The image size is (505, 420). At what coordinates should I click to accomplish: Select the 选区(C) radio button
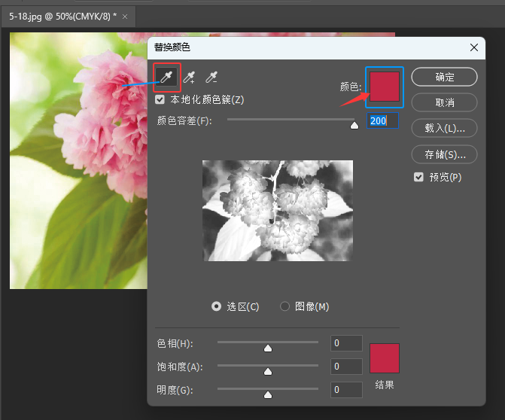tap(217, 306)
